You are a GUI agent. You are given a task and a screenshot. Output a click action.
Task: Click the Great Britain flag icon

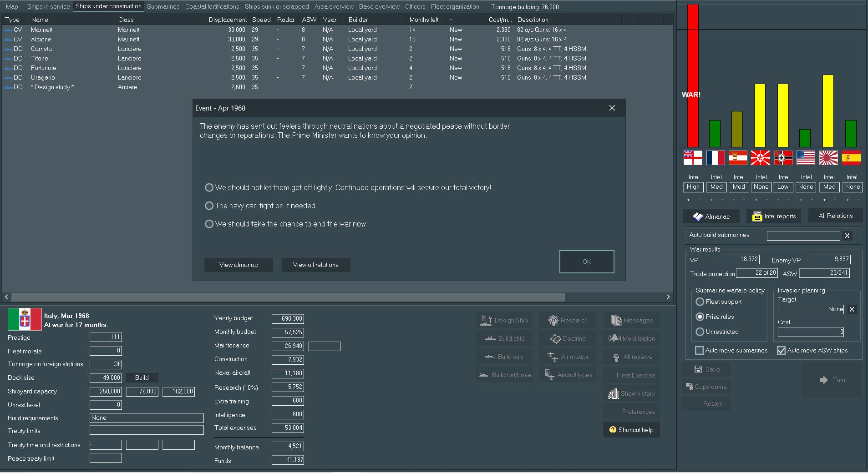coord(693,158)
